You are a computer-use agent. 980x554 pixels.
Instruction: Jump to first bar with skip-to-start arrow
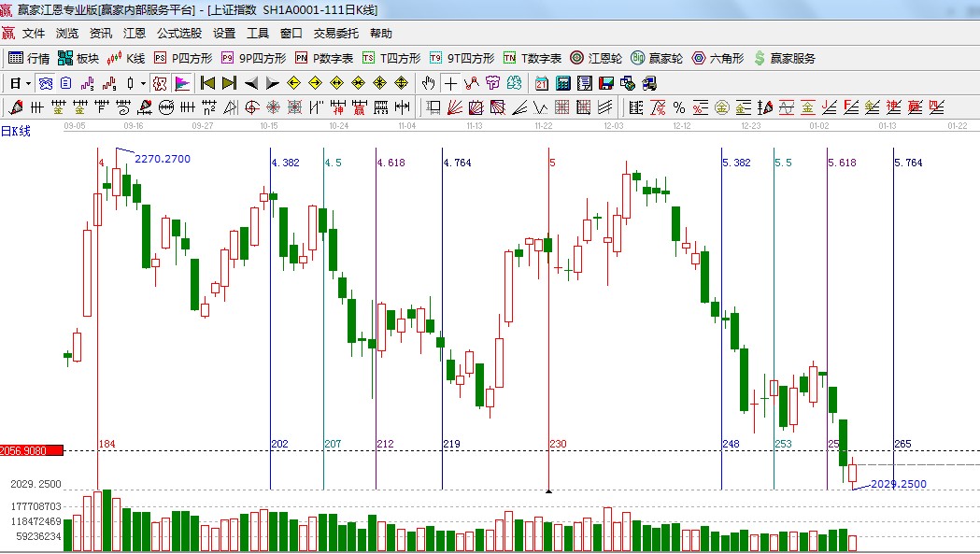pyautogui.click(x=207, y=83)
